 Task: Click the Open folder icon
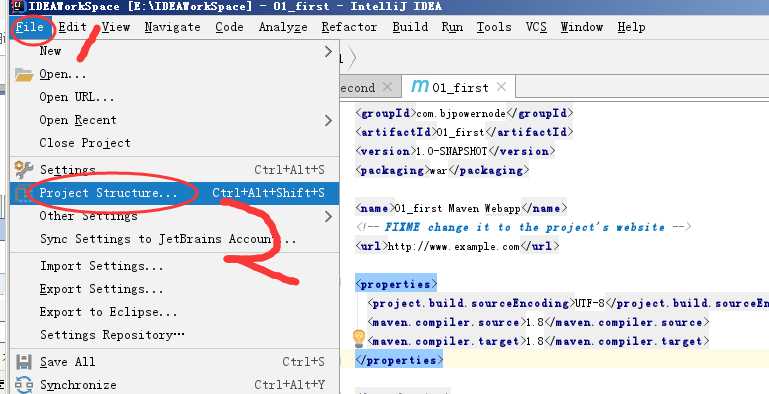(x=24, y=75)
